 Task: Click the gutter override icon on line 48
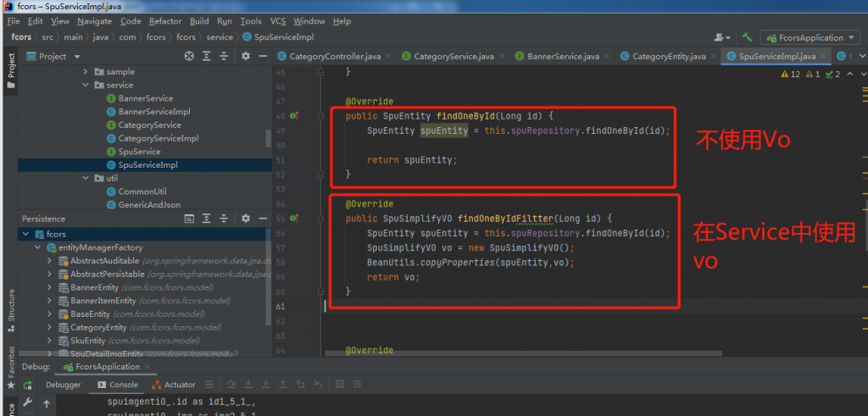pos(294,116)
